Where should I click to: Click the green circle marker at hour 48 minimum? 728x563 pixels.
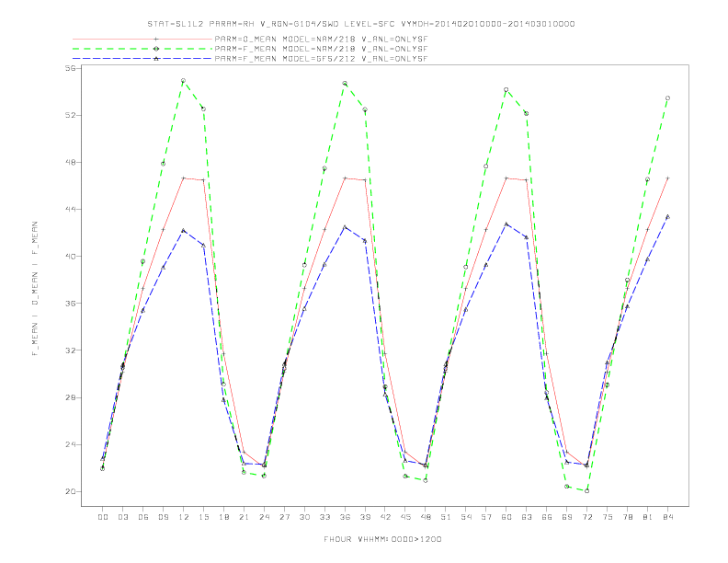tap(426, 480)
